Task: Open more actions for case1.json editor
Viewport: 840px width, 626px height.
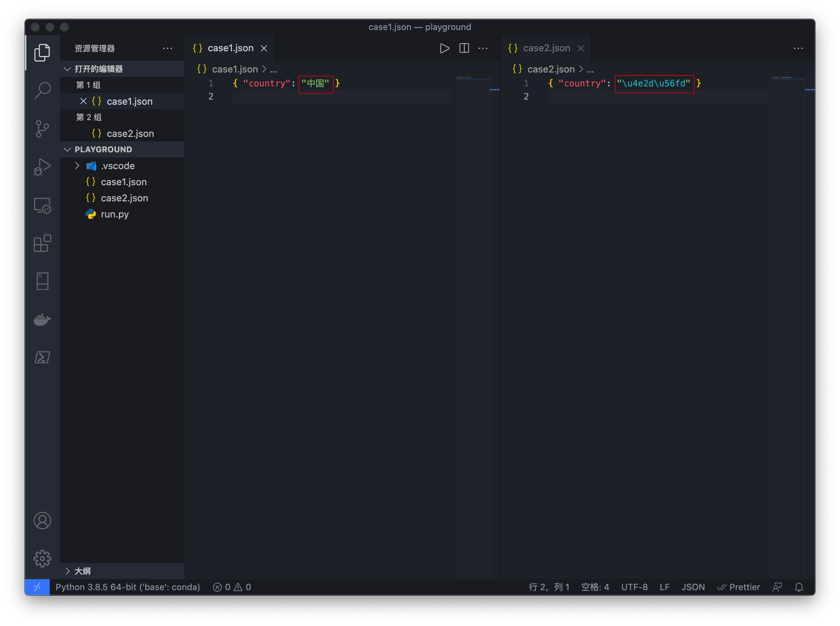Action: [x=483, y=48]
